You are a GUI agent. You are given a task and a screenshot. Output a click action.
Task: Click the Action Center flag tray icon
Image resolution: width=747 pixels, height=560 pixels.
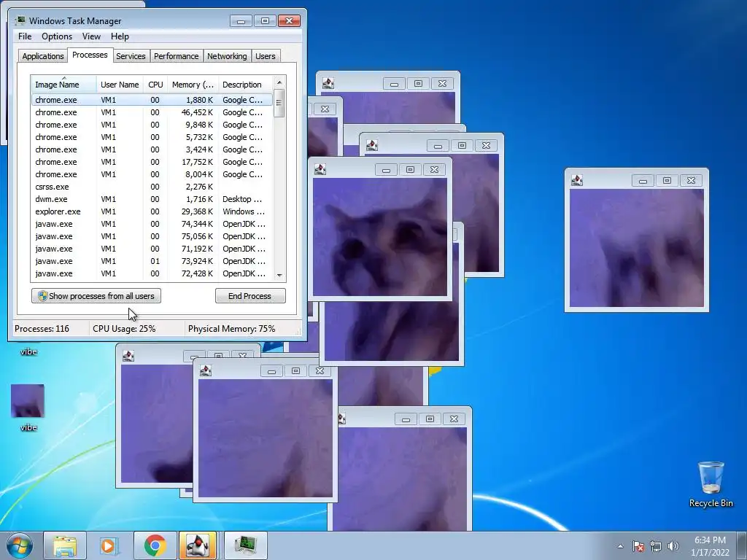tap(638, 546)
